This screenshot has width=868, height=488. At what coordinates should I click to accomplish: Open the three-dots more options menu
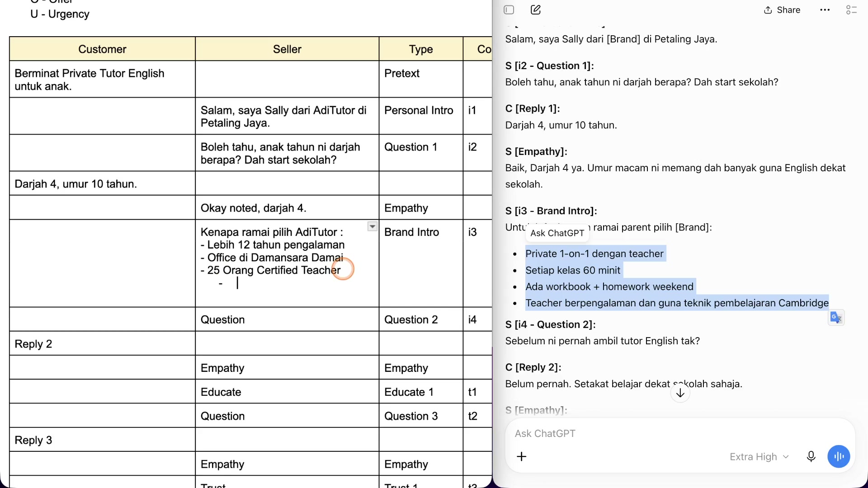click(825, 10)
